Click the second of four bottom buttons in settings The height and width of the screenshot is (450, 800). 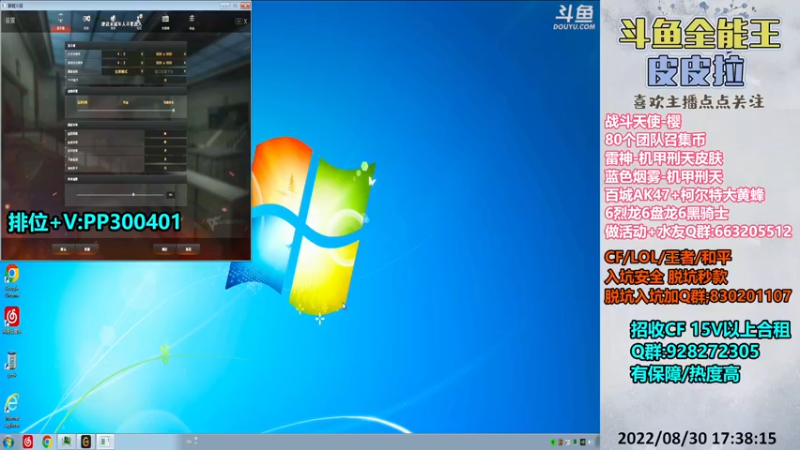[x=87, y=249]
